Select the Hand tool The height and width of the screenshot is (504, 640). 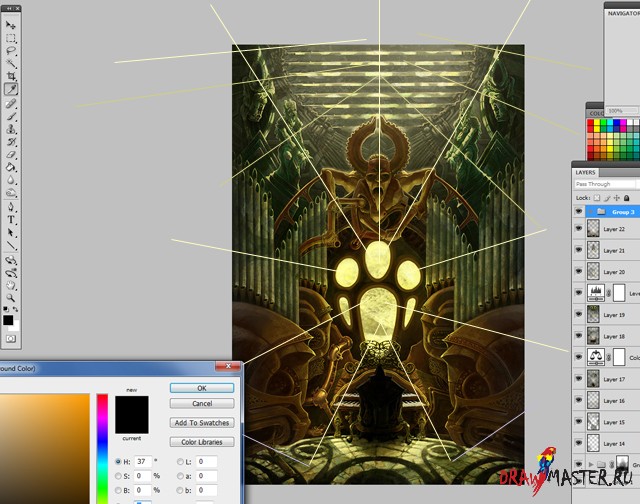pos(11,285)
